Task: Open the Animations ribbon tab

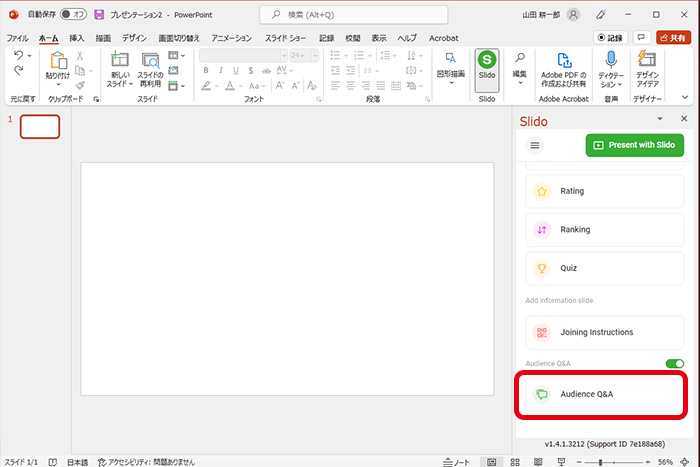Action: coord(232,38)
